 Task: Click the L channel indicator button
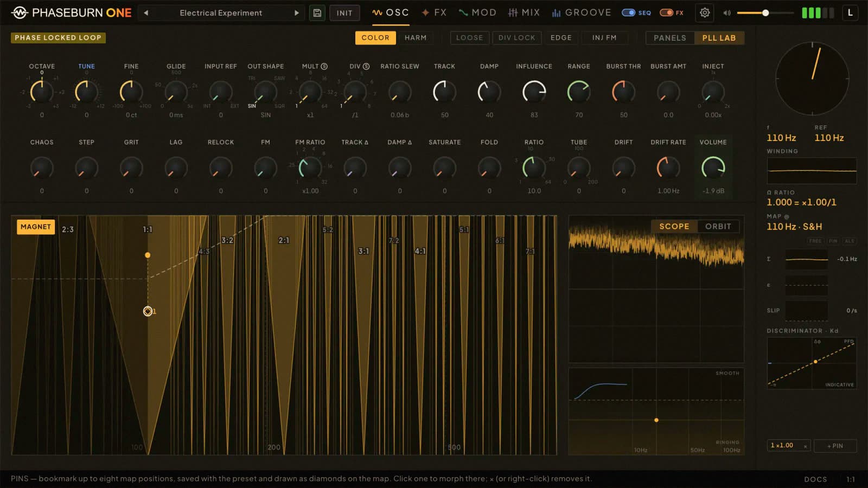850,12
